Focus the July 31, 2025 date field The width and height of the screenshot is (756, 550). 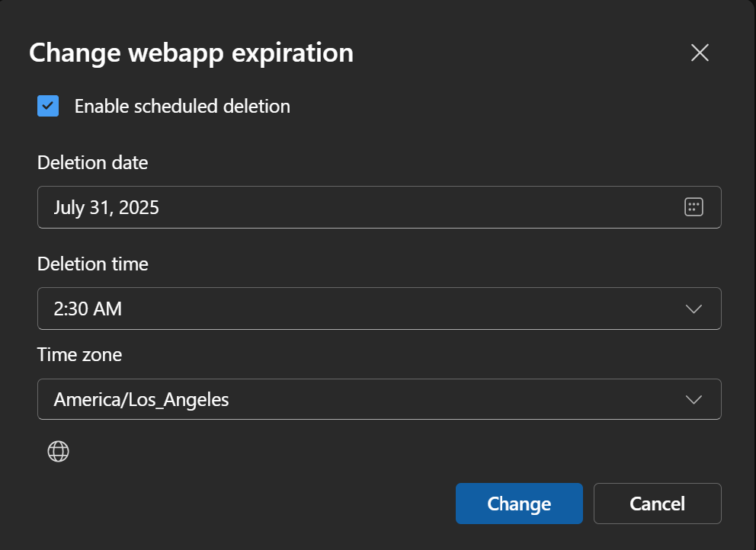point(380,207)
